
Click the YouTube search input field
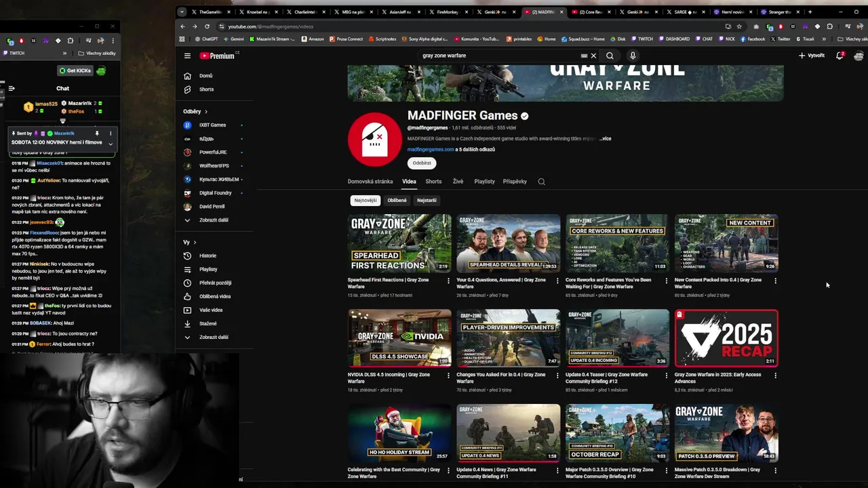(498, 56)
